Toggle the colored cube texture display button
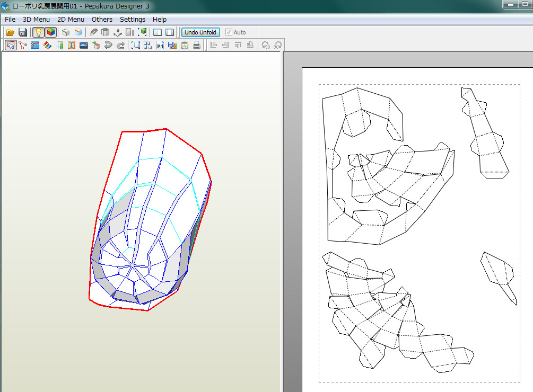Screen dimensions: 533x392 click(50, 32)
